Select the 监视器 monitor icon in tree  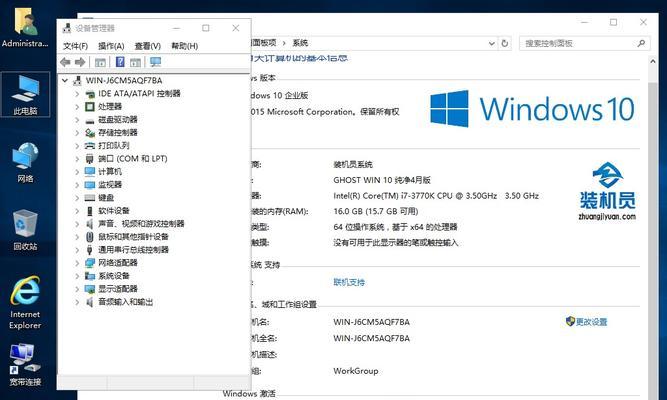point(90,185)
